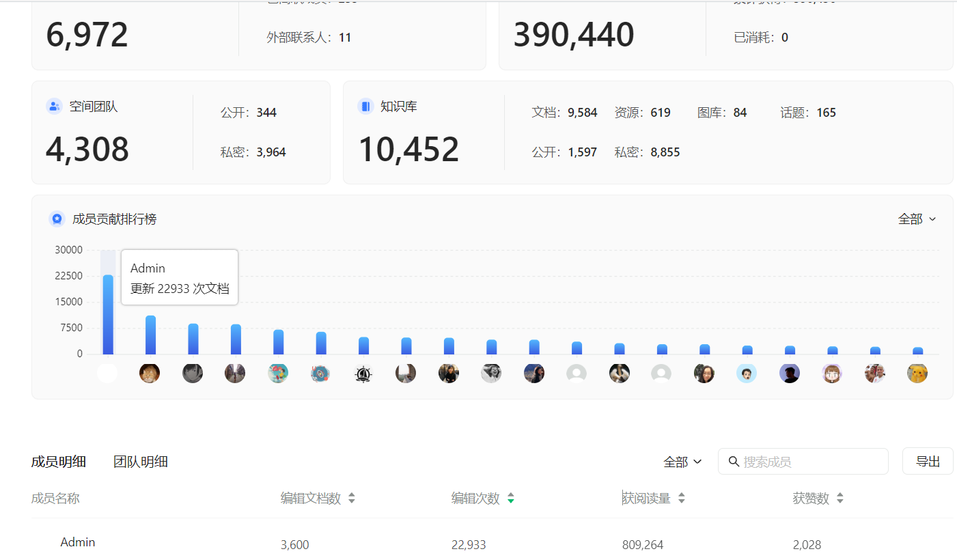Click the lion avatar in ranking
957x560 pixels.
(150, 373)
